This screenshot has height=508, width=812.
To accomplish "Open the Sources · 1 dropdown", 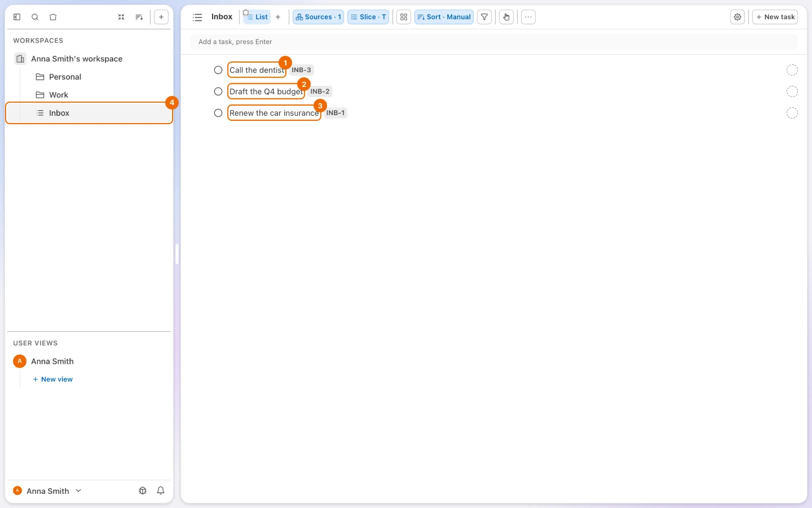I will [318, 17].
